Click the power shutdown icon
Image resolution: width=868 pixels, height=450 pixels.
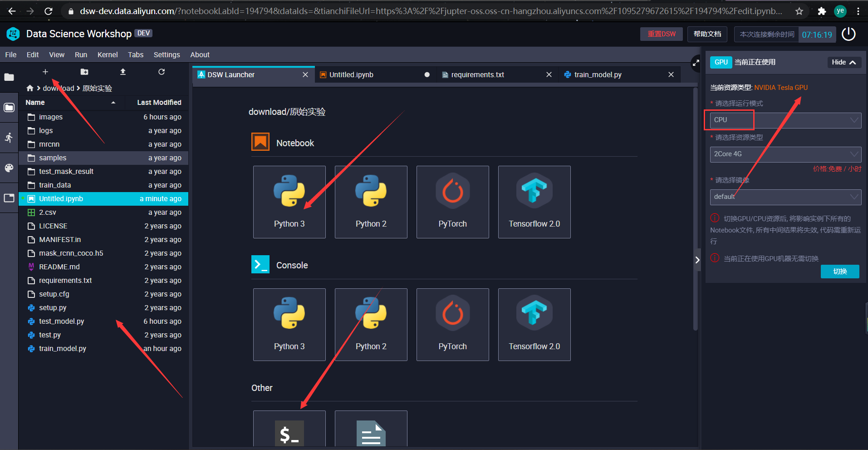(848, 34)
